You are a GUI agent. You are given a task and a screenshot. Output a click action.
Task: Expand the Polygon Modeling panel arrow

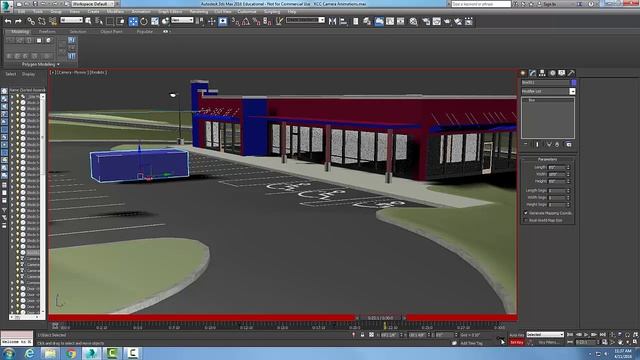coord(58,64)
